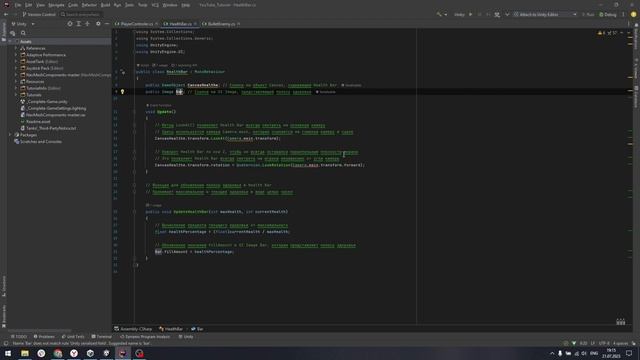
Task: Open the Unity tool window tab at bottom
Action: [x=186, y=337]
